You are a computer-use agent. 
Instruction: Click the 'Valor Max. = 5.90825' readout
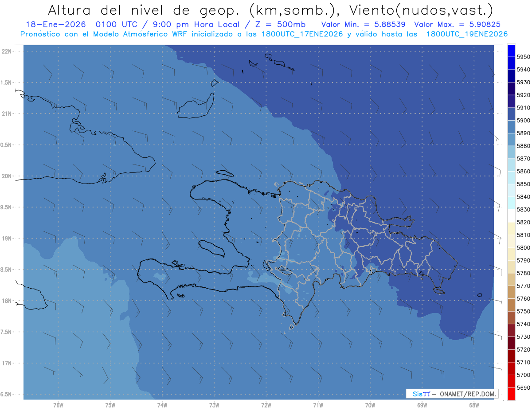457,24
